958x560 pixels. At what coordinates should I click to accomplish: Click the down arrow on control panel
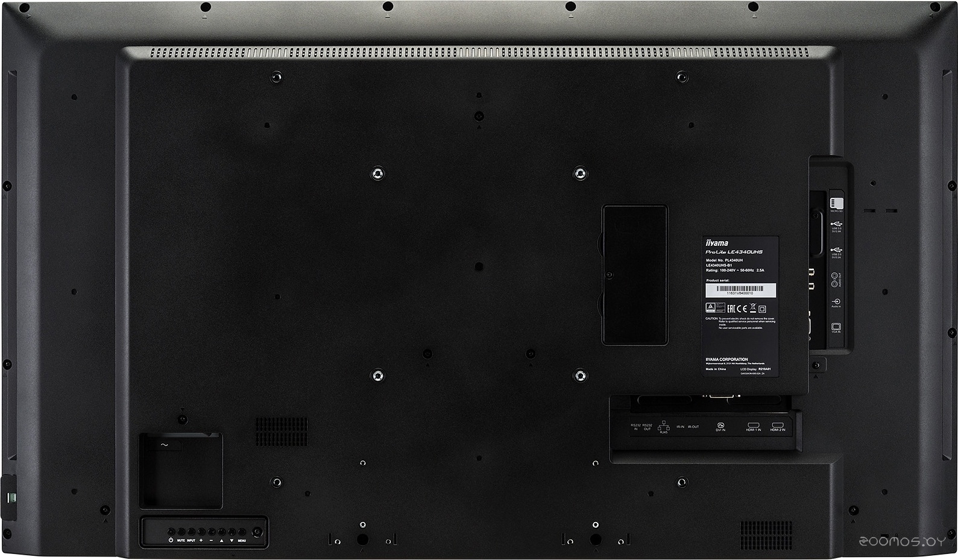pyautogui.click(x=232, y=541)
